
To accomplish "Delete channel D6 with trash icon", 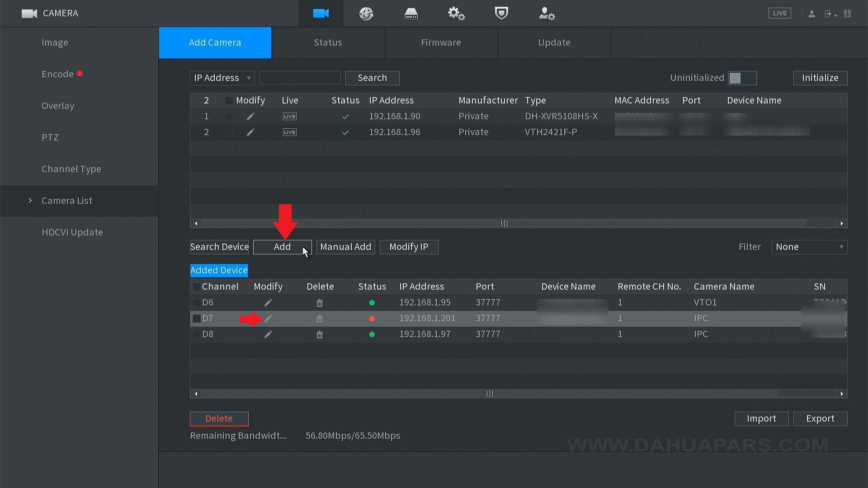I will (x=320, y=303).
